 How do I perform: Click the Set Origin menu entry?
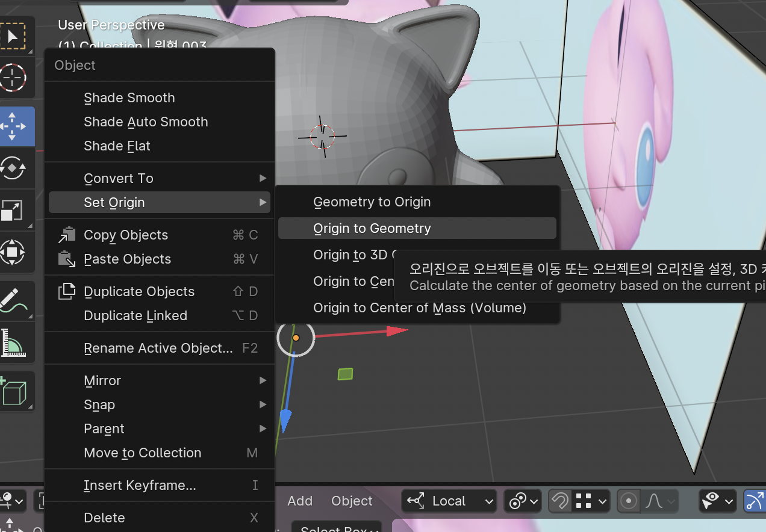(160, 202)
